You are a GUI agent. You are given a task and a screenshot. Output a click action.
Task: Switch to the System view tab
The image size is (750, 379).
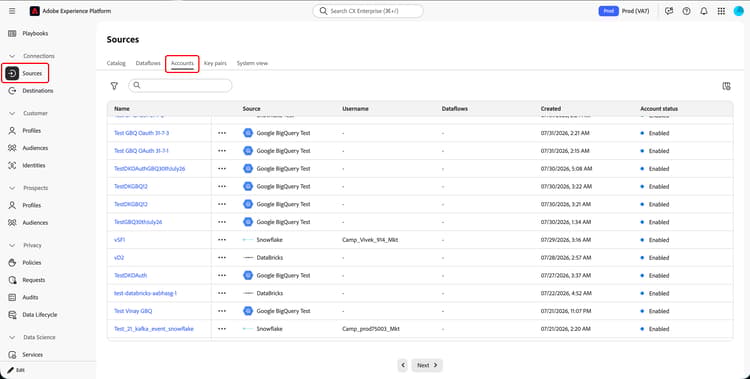252,63
